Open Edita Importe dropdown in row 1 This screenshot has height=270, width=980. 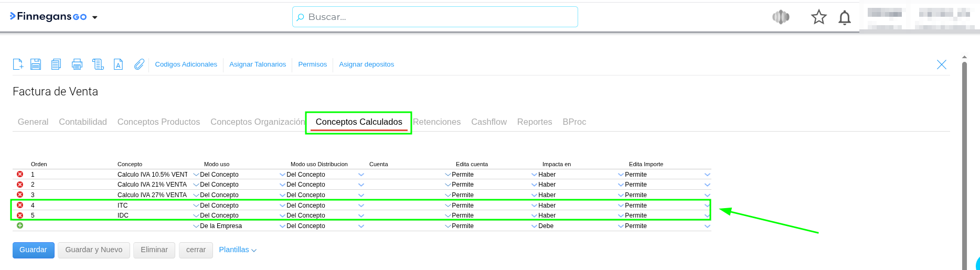pyautogui.click(x=707, y=175)
